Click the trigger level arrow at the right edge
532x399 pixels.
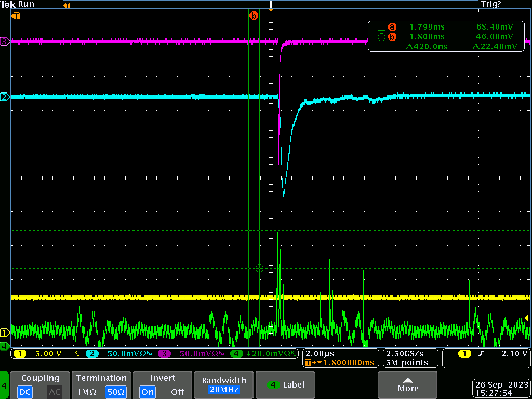pos(528,318)
